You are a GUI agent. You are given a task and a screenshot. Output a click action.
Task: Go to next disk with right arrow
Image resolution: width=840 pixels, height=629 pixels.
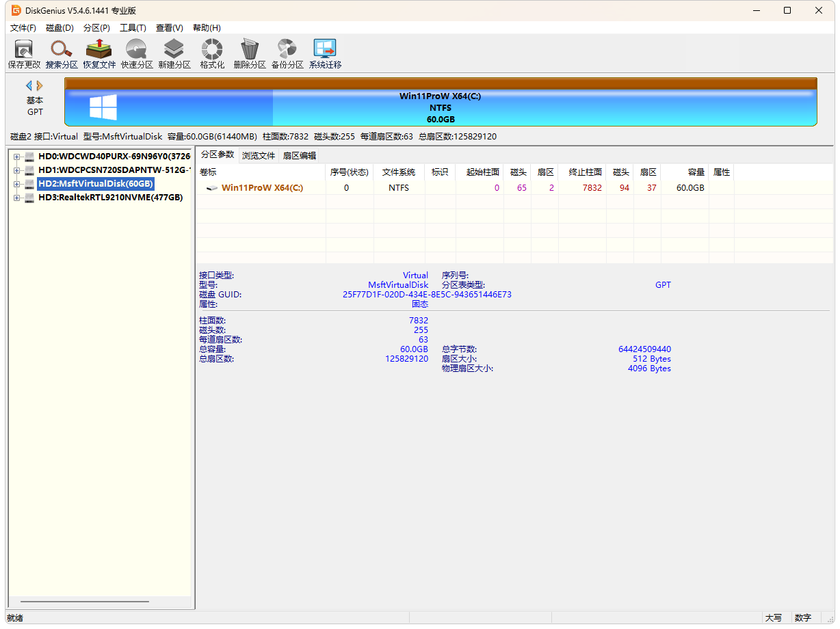point(40,86)
